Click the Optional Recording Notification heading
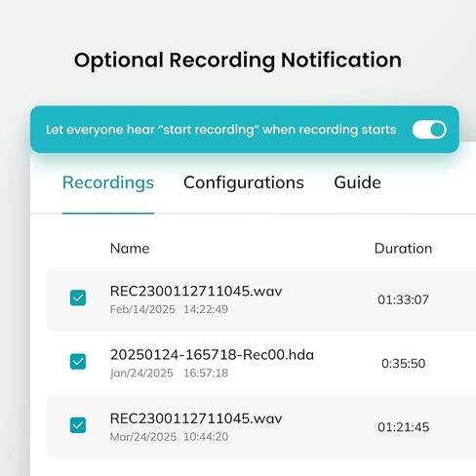The width and height of the screenshot is (476, 476). tap(238, 60)
